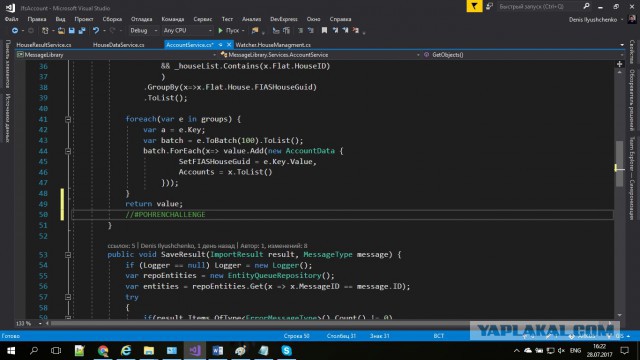The width and height of the screenshot is (640, 360).
Task: Open the arrow menu next to Пуск
Action: click(243, 31)
